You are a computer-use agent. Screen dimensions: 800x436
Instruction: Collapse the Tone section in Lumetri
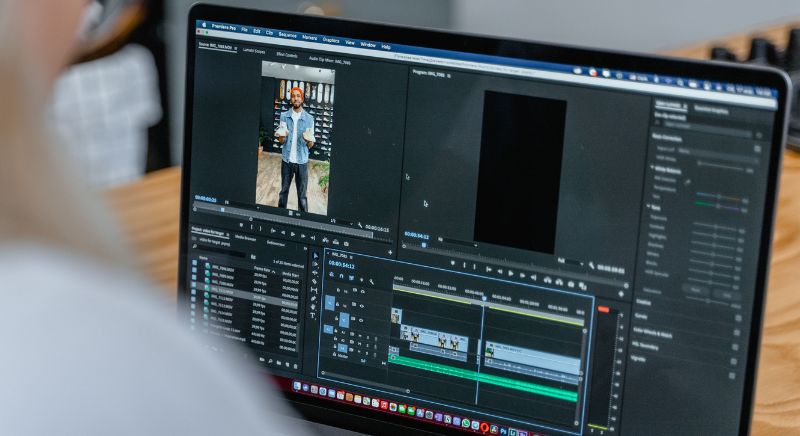pos(648,206)
